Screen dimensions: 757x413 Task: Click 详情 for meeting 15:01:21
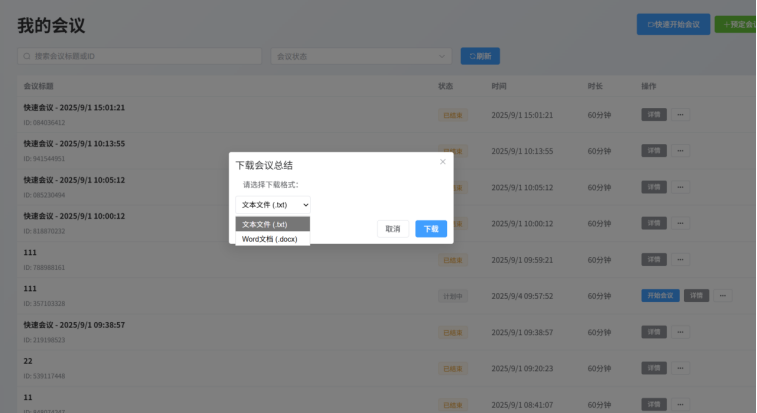tap(654, 115)
